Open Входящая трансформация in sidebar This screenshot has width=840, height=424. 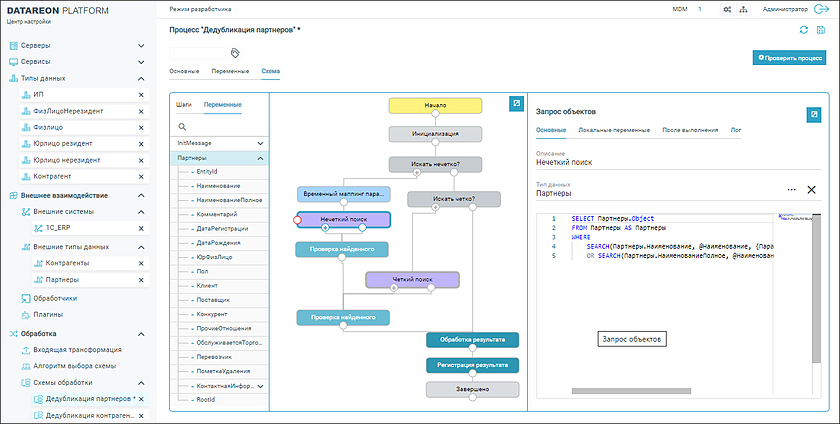coord(77,350)
